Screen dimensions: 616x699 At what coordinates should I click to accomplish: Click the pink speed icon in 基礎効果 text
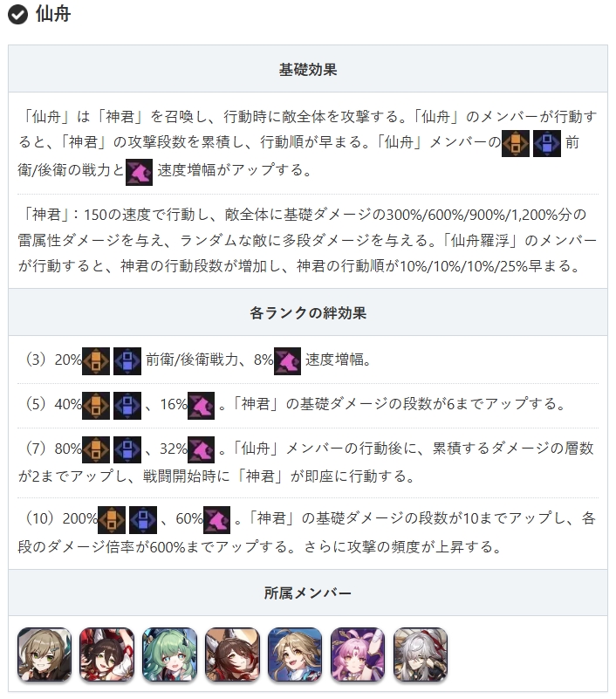tap(139, 172)
